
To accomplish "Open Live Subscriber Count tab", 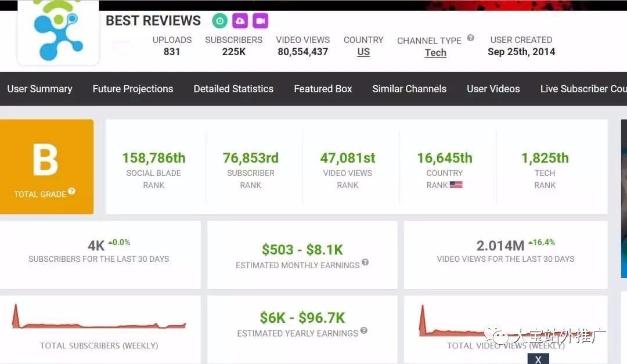I will point(583,89).
